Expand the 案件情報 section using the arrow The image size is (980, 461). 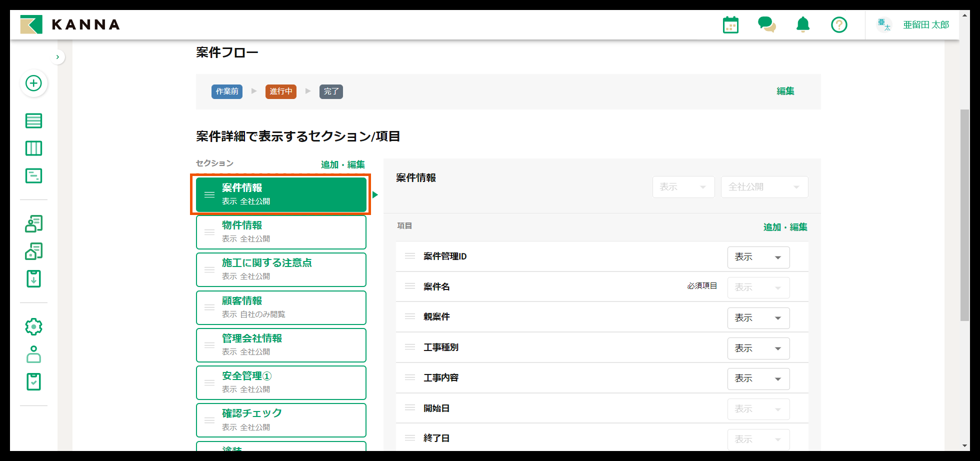click(375, 194)
